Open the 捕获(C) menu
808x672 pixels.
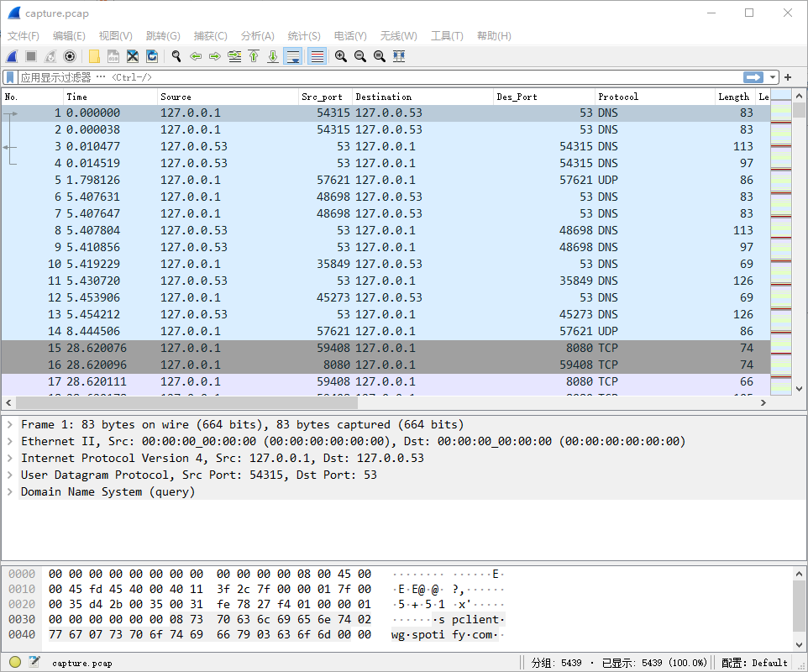[x=210, y=35]
